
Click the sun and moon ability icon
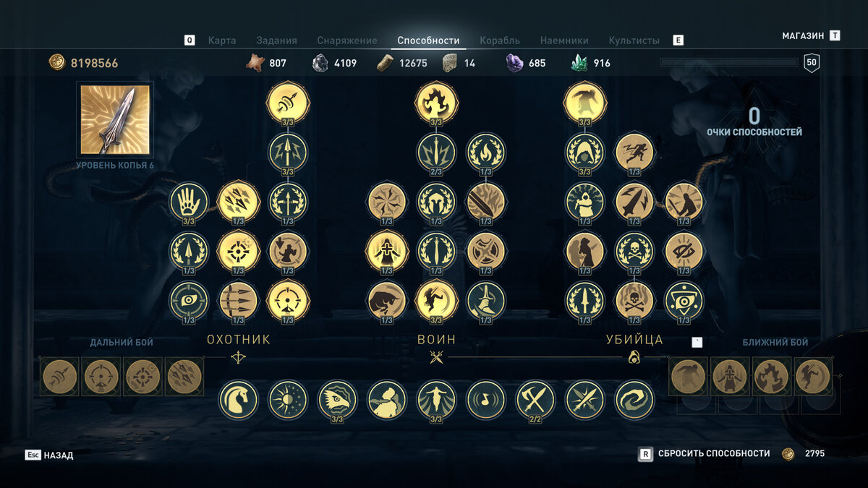pyautogui.click(x=288, y=400)
